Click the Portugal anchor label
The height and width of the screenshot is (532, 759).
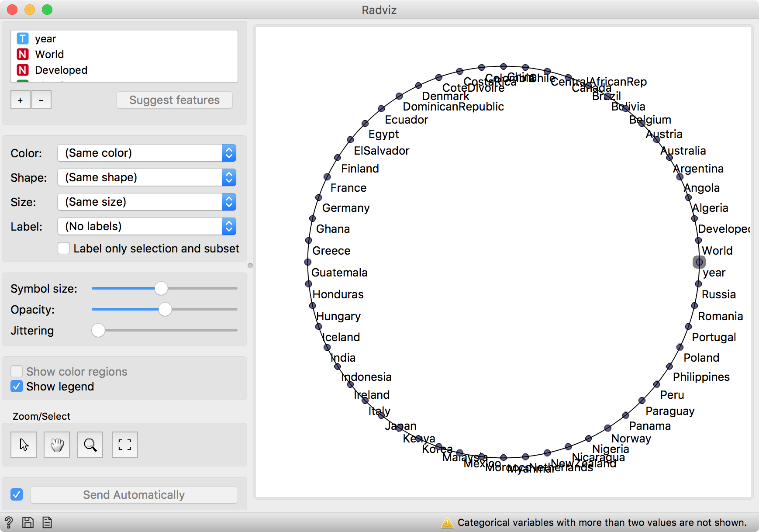pyautogui.click(x=714, y=337)
